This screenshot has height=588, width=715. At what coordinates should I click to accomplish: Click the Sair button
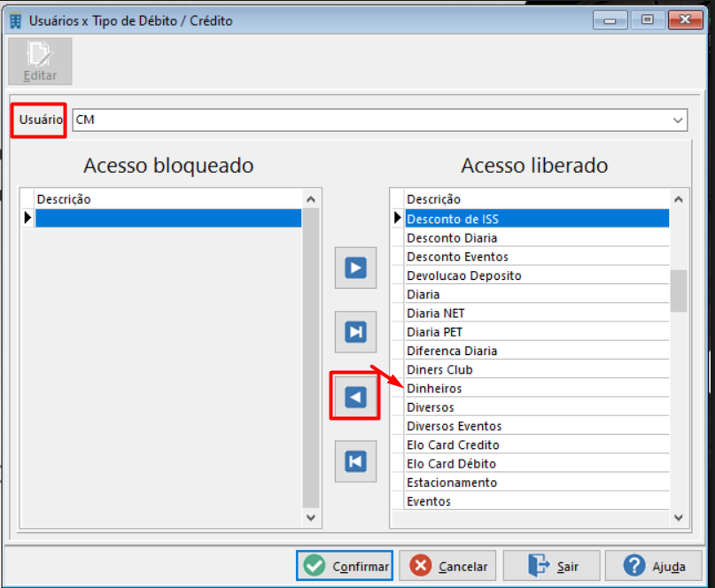point(551,566)
